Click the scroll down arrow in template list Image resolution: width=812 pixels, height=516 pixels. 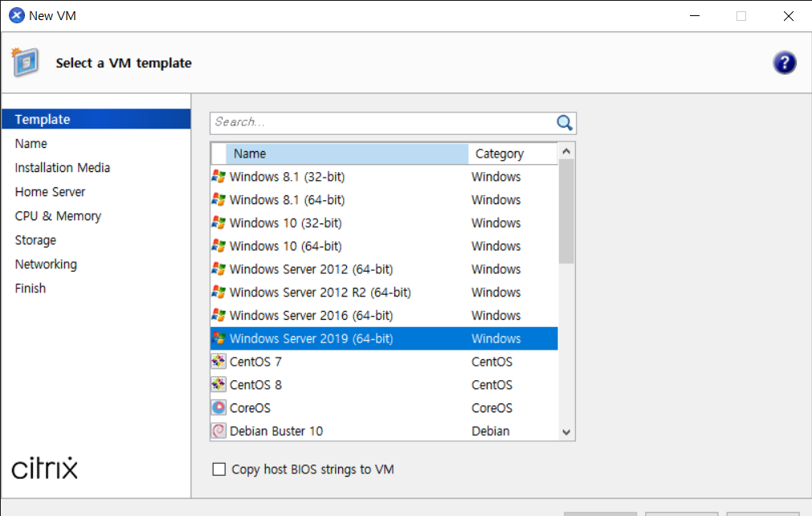[x=566, y=432]
